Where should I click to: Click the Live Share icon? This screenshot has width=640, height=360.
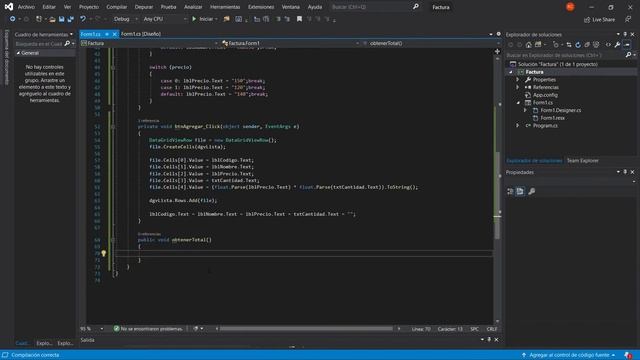coord(587,20)
